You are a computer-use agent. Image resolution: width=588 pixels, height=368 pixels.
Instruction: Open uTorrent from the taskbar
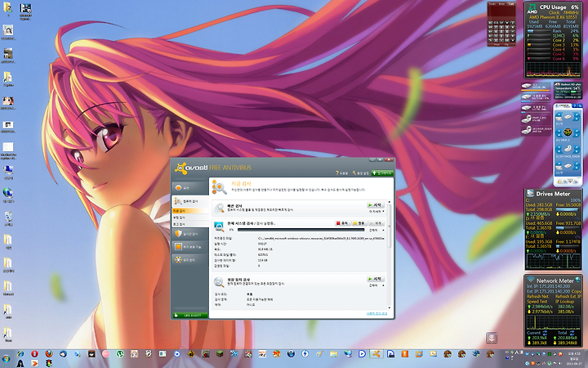coord(120,354)
